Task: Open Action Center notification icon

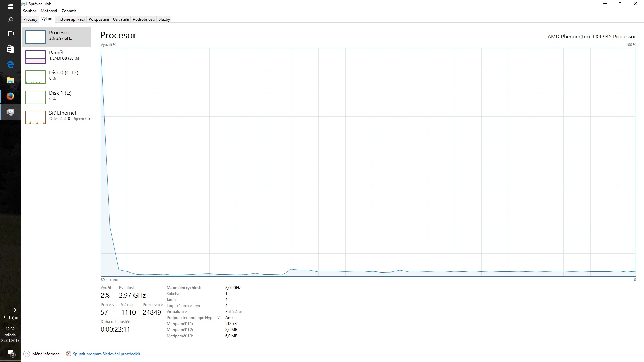Action: click(x=11, y=353)
